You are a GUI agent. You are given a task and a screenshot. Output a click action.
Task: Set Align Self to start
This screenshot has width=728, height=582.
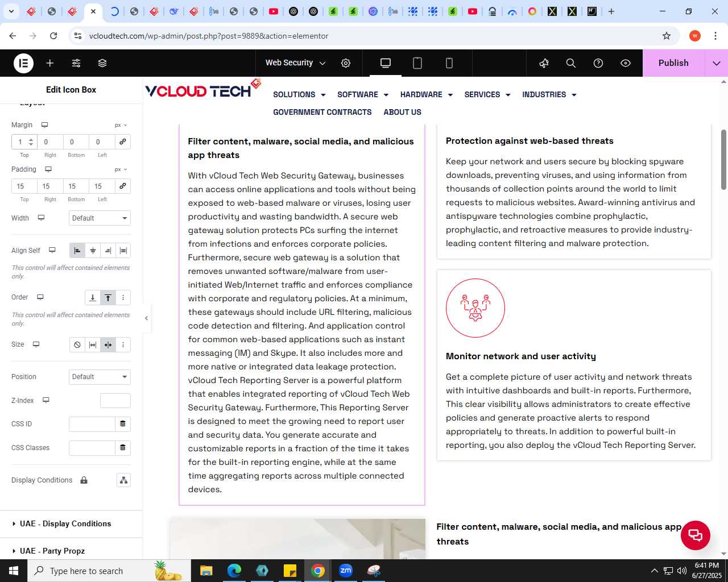coord(77,250)
